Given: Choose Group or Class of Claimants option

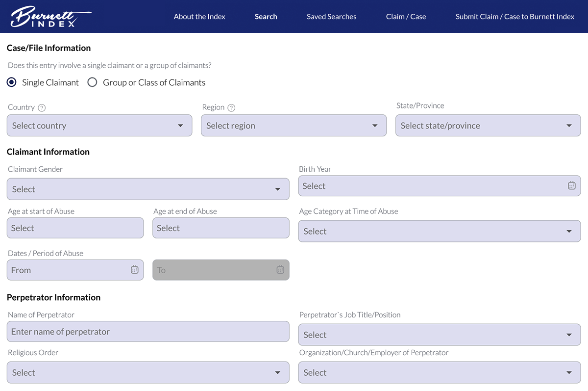Looking at the screenshot, I should coord(92,82).
